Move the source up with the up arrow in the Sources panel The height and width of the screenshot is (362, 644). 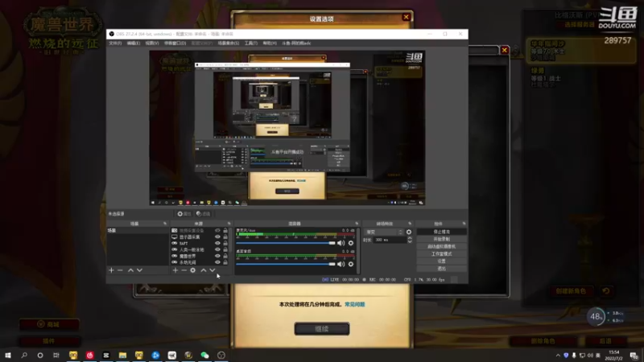pos(204,270)
